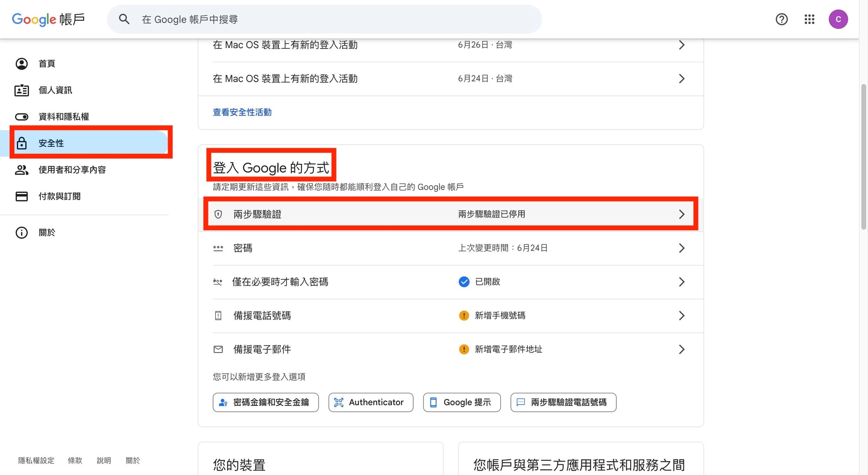This screenshot has width=868, height=475.
Task: Click the 個人資訊 ID card icon
Action: (22, 90)
